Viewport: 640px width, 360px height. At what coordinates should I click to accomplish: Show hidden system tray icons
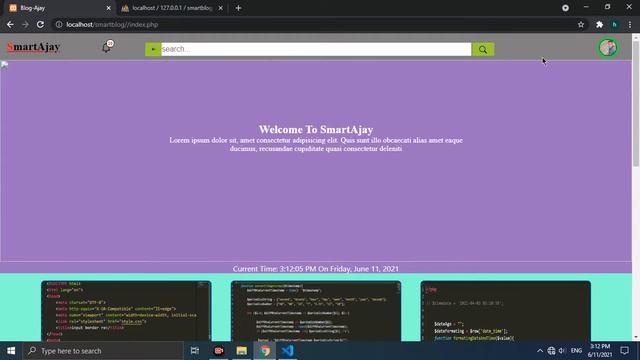click(540, 351)
